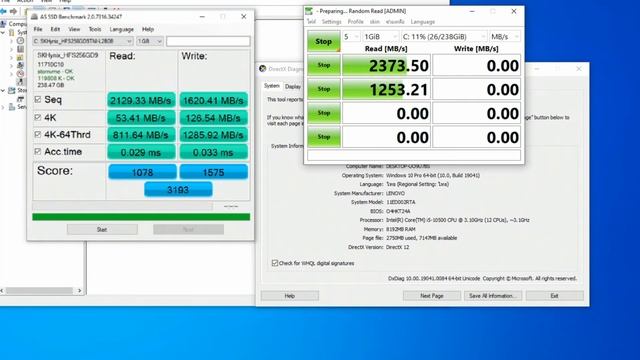640x360 pixels.
Task: Click Save All Information button
Action: click(493, 296)
